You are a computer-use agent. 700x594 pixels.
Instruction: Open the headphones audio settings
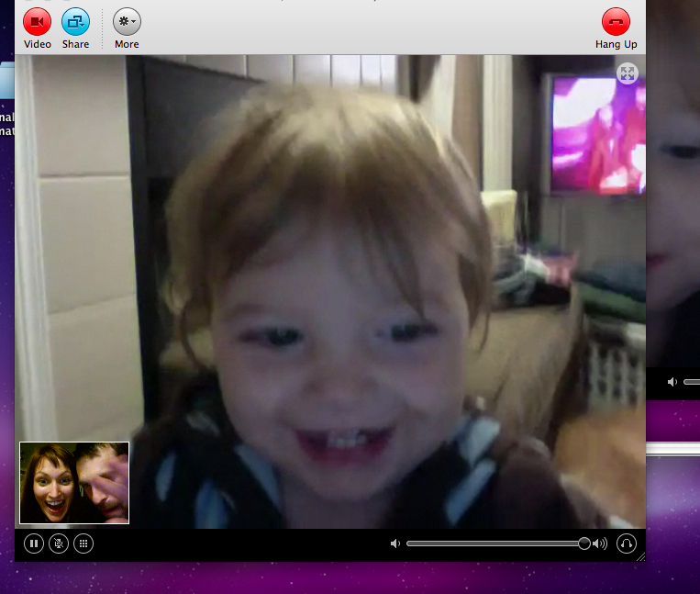[x=627, y=544]
